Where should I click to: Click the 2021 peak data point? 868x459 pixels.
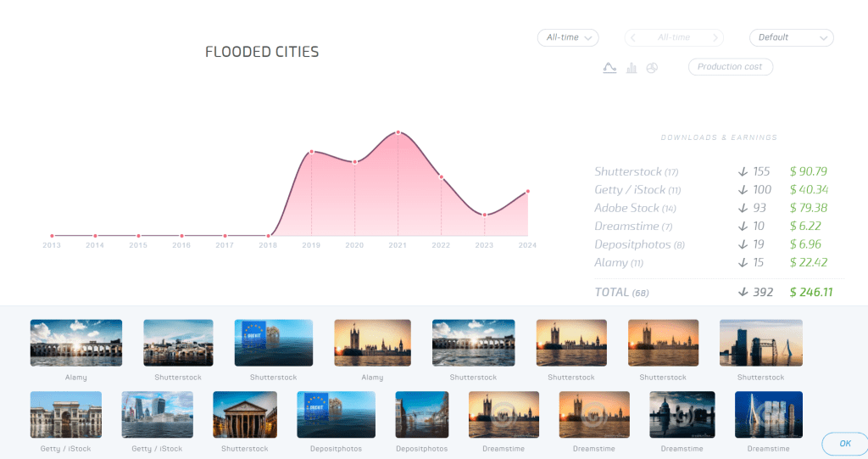[x=398, y=132]
